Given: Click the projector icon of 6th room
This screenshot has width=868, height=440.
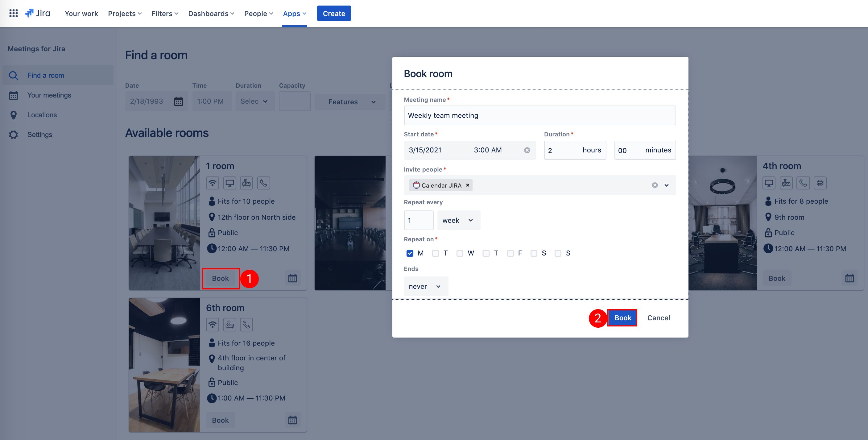Looking at the screenshot, I should (229, 325).
